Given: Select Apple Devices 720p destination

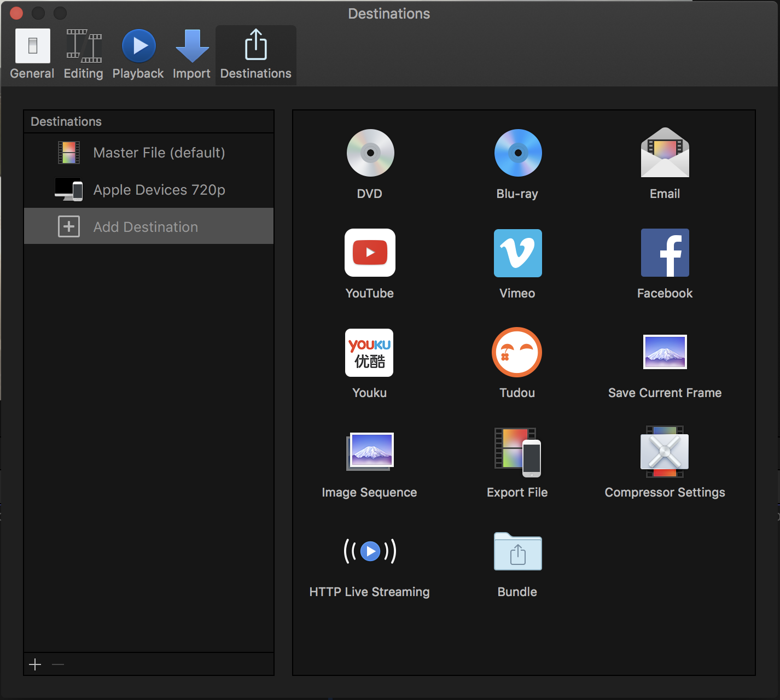Looking at the screenshot, I should (x=149, y=190).
